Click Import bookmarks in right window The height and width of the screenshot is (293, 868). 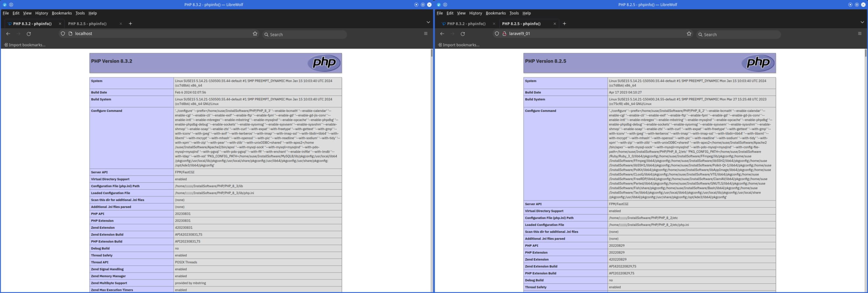[x=459, y=45]
